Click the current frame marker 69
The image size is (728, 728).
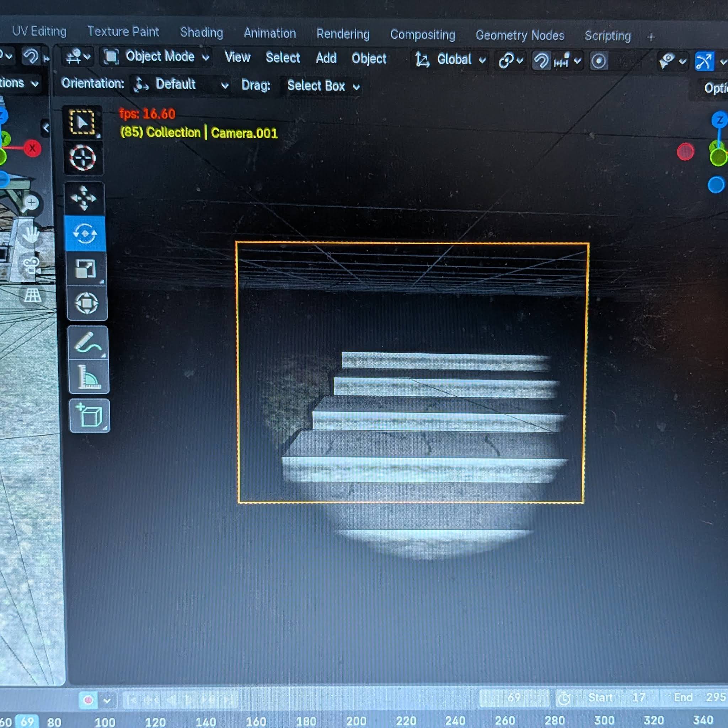point(27,721)
